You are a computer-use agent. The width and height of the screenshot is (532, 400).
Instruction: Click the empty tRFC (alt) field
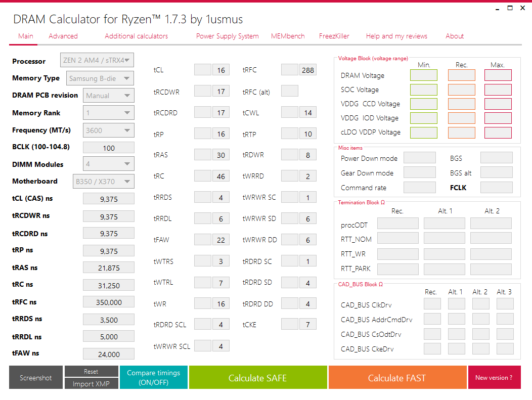click(290, 91)
